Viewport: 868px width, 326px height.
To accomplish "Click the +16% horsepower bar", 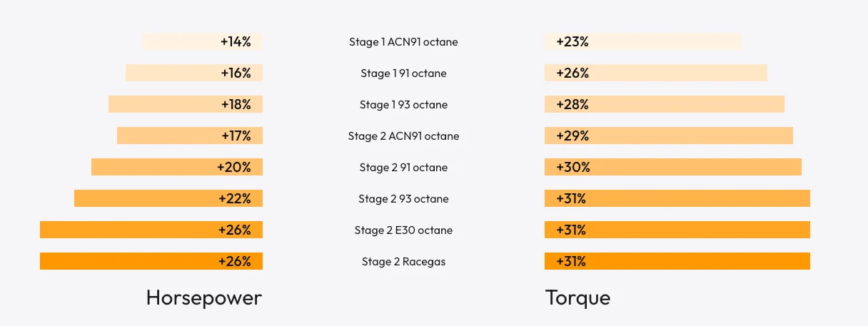I will click(x=194, y=73).
